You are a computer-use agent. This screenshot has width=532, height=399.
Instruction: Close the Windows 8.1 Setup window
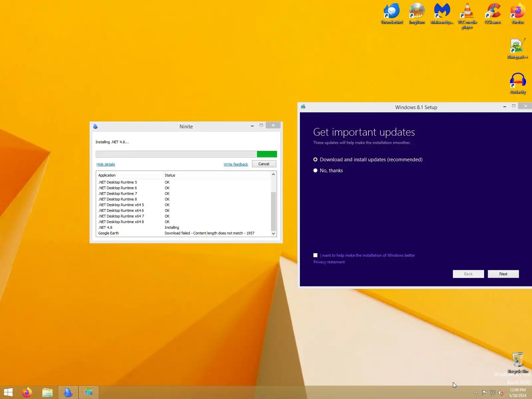[x=525, y=106]
